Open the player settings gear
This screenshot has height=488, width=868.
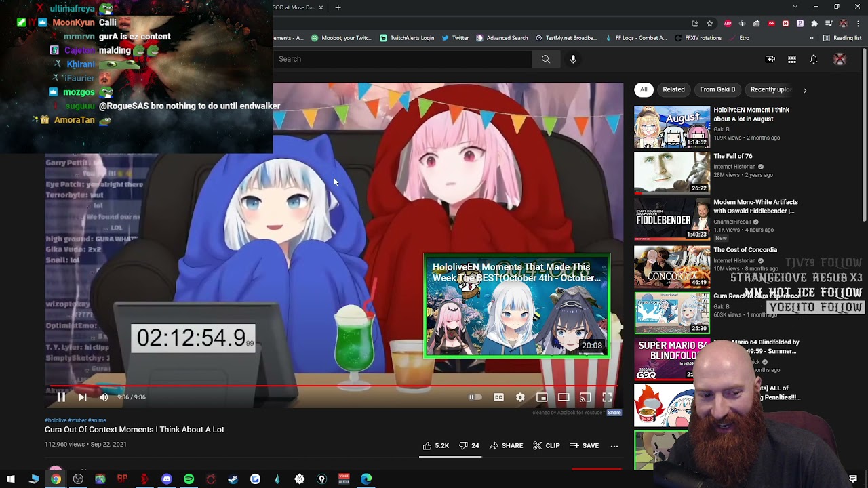520,397
